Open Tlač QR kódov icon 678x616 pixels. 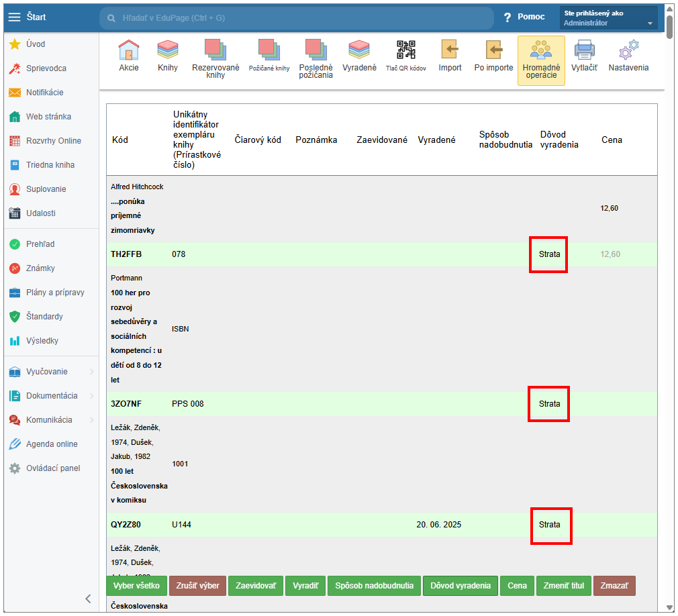pos(405,51)
